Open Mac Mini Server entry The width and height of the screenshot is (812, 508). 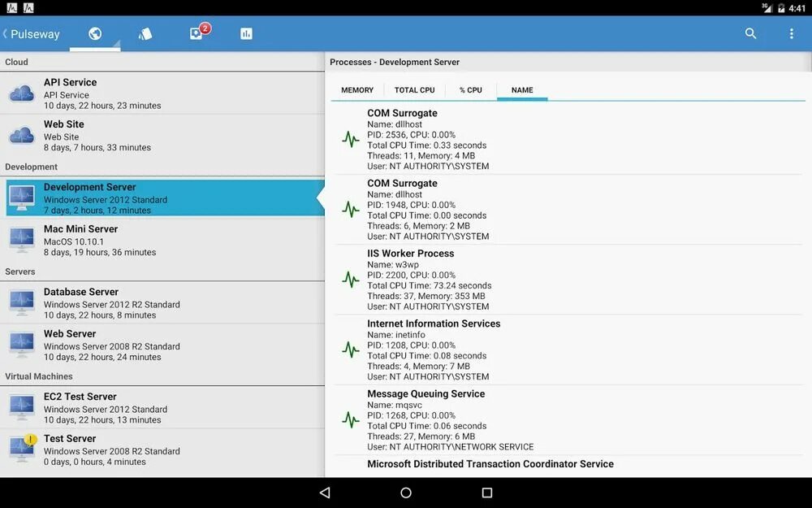pyautogui.click(x=162, y=240)
